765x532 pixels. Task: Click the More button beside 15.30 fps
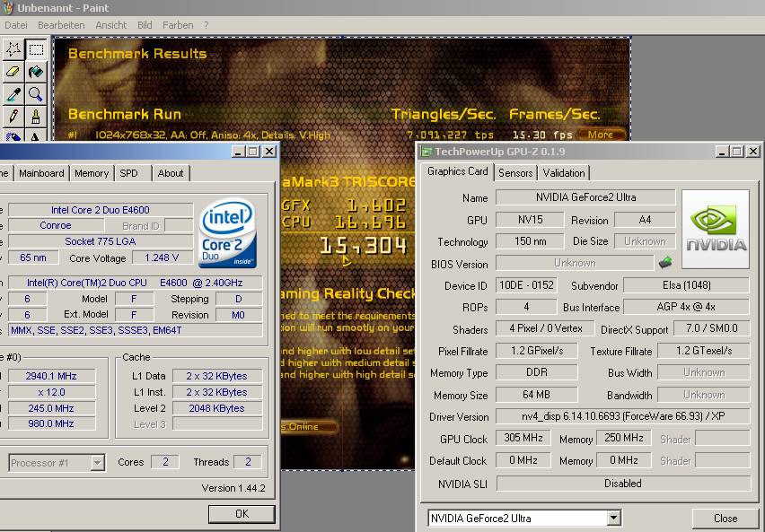click(601, 135)
